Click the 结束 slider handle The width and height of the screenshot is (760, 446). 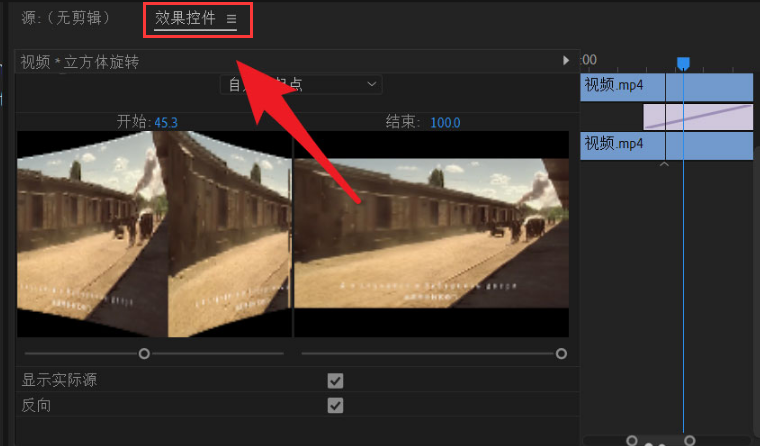click(x=561, y=353)
